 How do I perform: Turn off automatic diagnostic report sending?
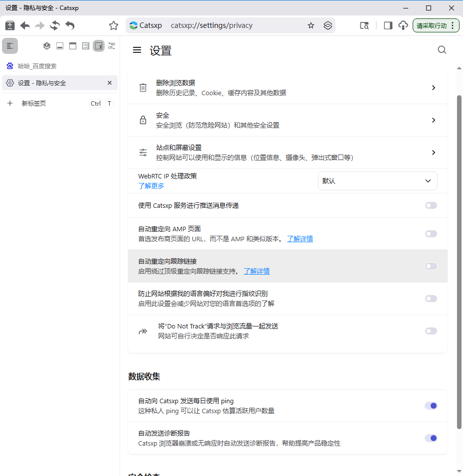[x=430, y=438]
